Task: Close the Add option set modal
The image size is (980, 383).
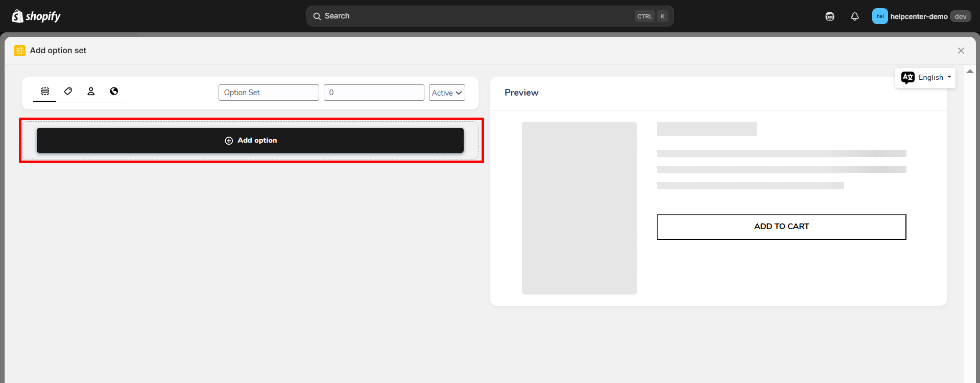Action: click(x=961, y=51)
